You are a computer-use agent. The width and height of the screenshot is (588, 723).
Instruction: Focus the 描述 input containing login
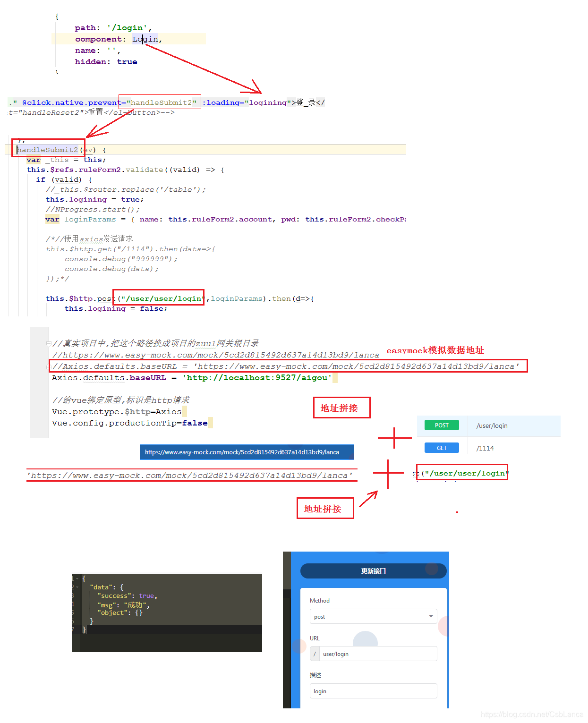(373, 691)
